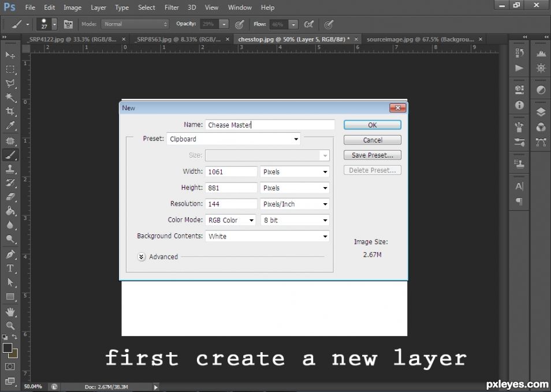Screen dimensions: 551x392
Task: Open the Window menu
Action: (x=240, y=8)
